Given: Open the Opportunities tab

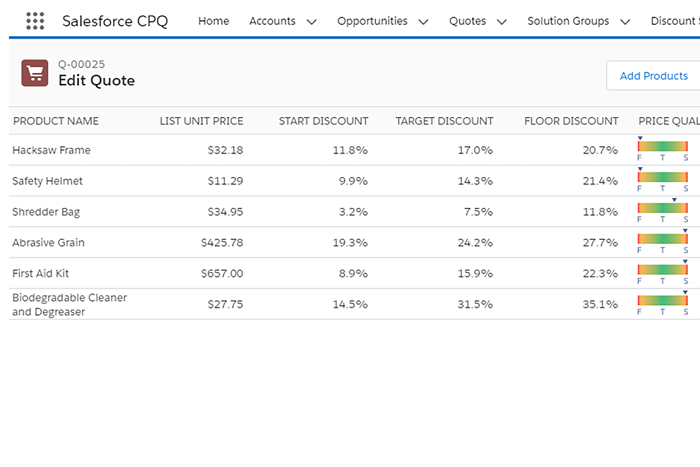Looking at the screenshot, I should [x=372, y=21].
